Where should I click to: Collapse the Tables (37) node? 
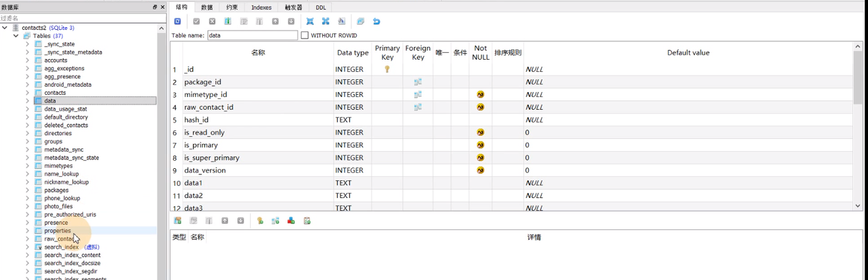click(x=16, y=36)
